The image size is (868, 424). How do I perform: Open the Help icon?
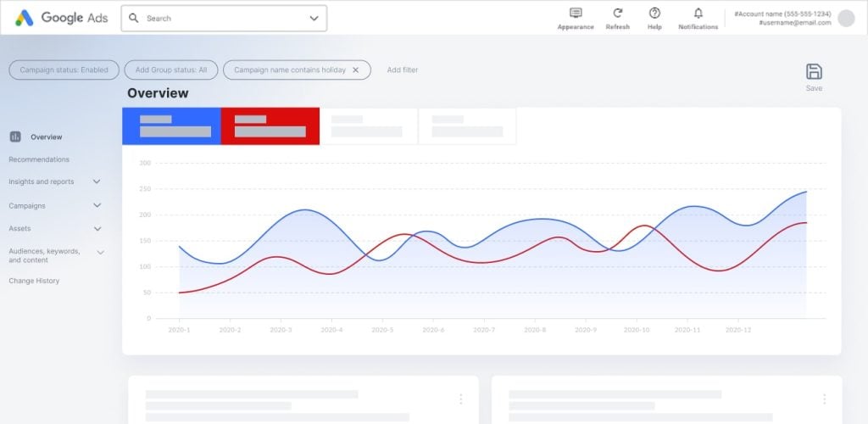click(x=654, y=13)
